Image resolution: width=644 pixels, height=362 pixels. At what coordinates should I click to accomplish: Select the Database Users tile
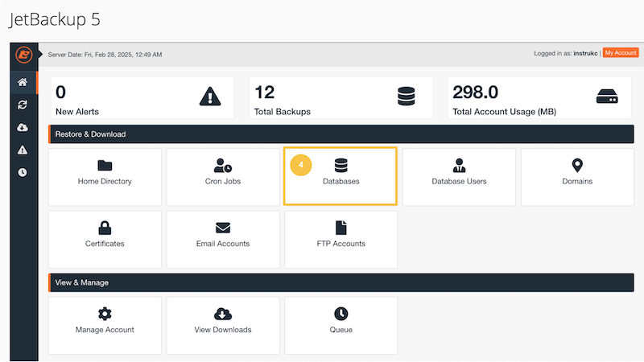click(x=459, y=175)
